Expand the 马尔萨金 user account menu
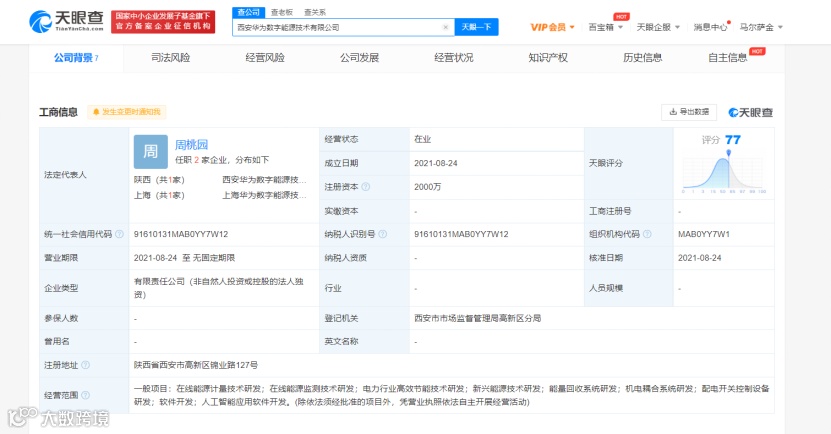 761,27
